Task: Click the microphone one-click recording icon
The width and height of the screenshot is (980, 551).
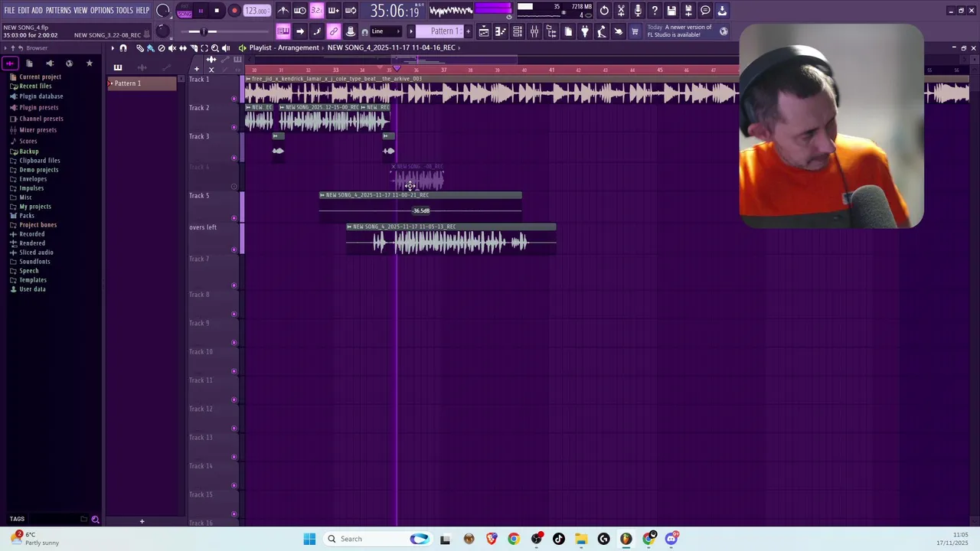Action: tap(638, 11)
